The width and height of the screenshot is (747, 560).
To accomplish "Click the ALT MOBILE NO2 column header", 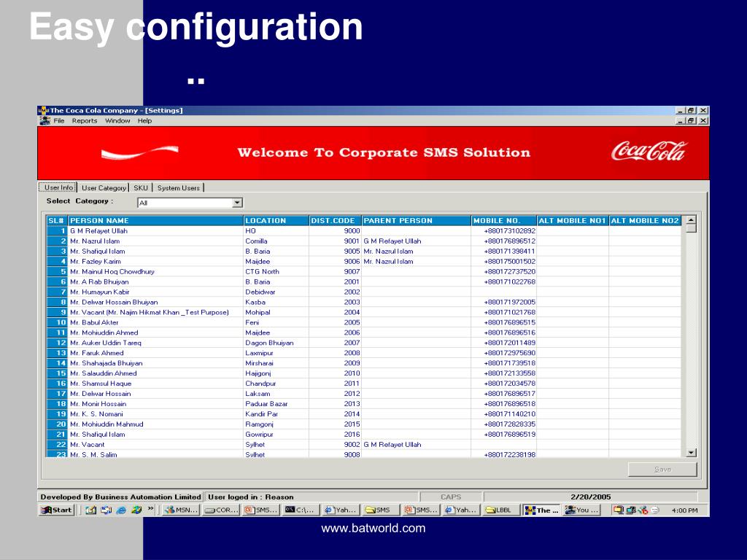I will [x=645, y=220].
